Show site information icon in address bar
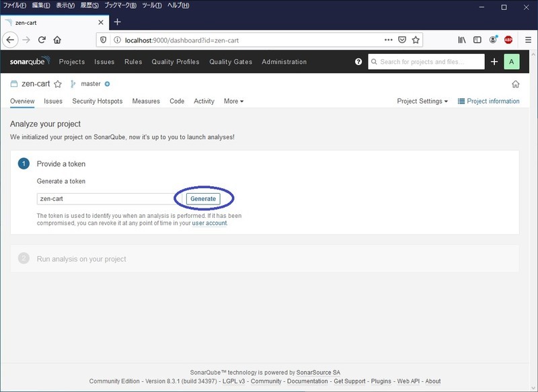Image resolution: width=538 pixels, height=392 pixels. click(x=117, y=40)
